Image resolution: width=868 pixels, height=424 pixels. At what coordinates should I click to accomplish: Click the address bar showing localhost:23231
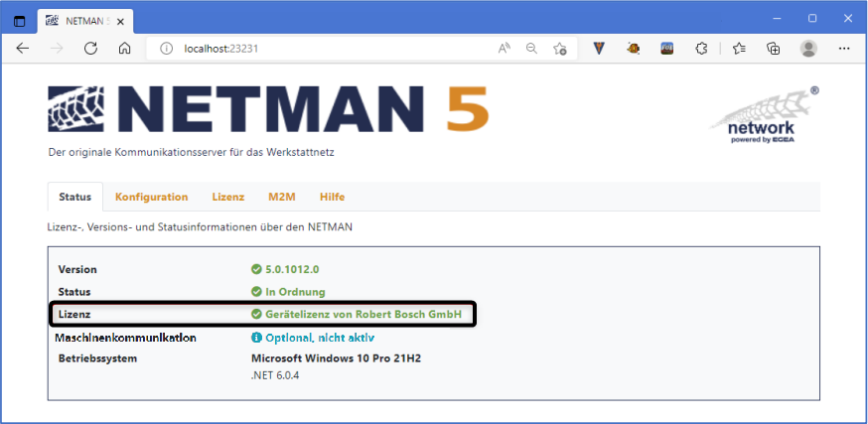point(362,49)
